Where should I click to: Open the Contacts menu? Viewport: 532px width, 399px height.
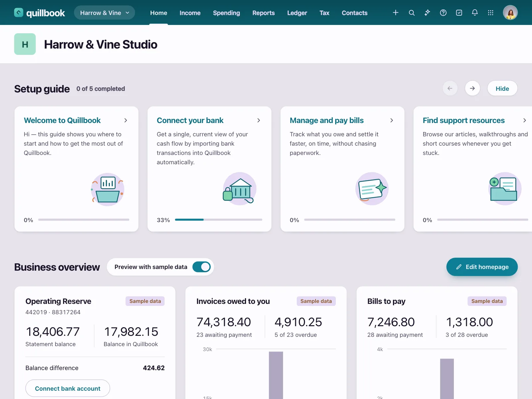(354, 13)
